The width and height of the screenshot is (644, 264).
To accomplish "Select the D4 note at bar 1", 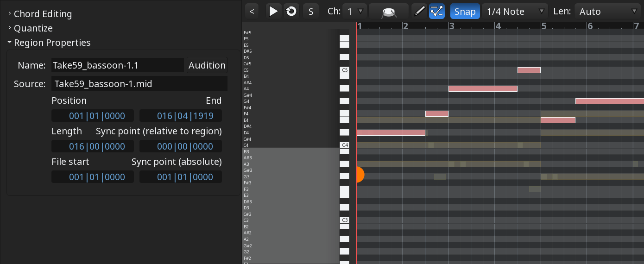I will click(391, 132).
